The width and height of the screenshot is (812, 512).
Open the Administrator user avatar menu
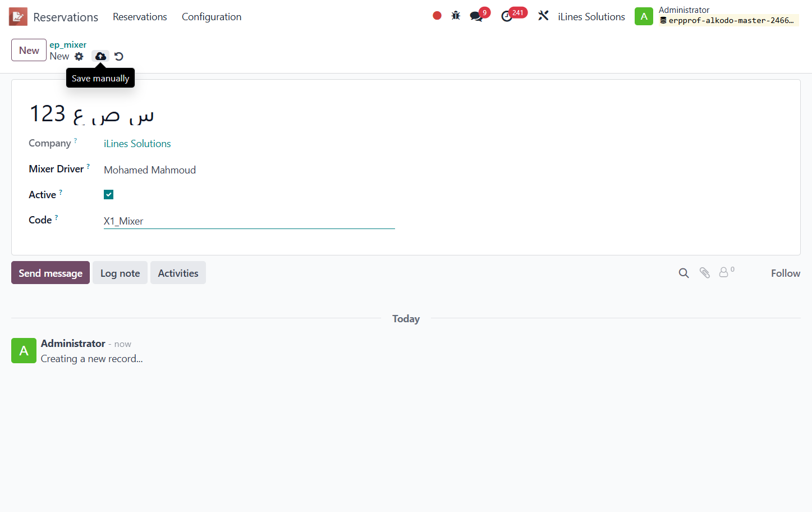[x=644, y=16]
